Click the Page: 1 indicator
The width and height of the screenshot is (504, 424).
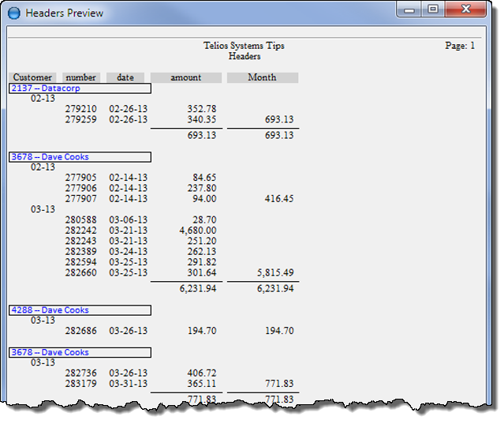pyautogui.click(x=460, y=46)
